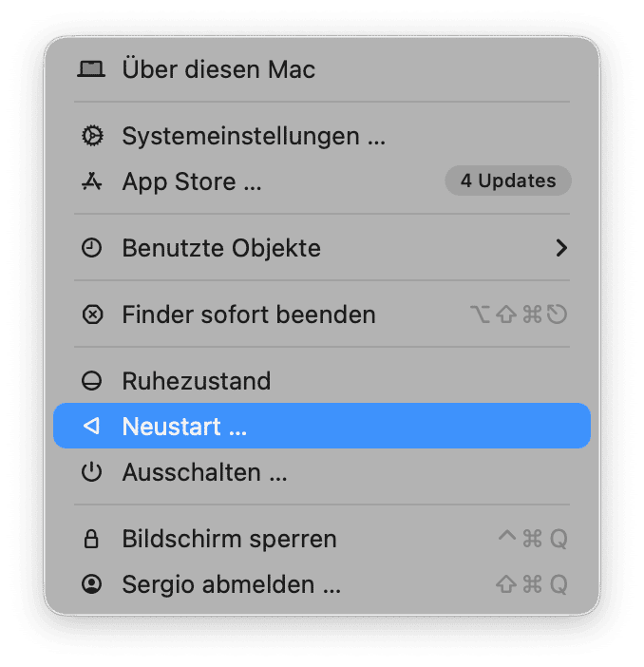The height and width of the screenshot is (667, 644).
Task: Click the App Store icon
Action: point(91,181)
